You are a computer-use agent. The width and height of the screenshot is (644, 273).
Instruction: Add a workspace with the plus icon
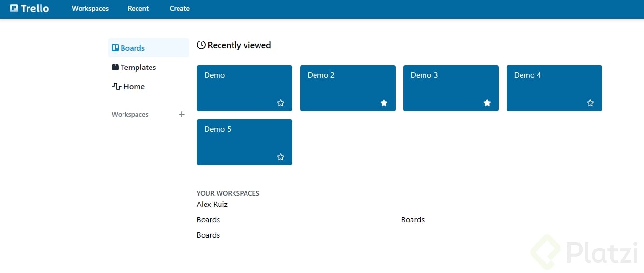(x=182, y=114)
